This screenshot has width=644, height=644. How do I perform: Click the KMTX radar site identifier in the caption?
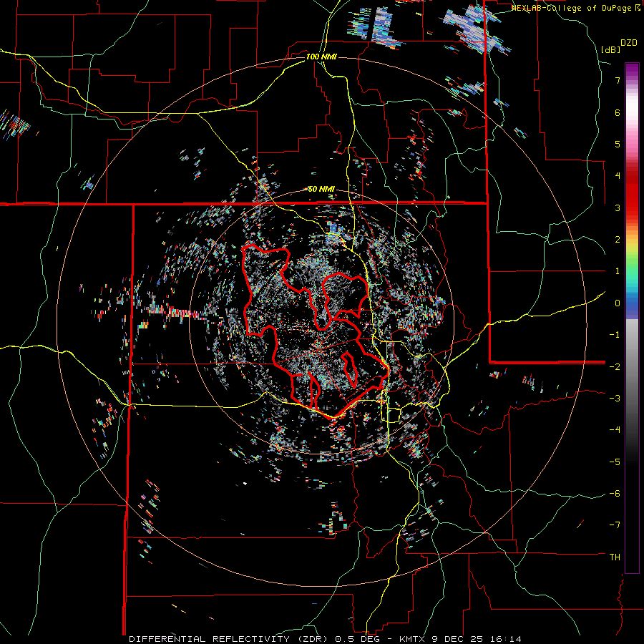tap(413, 639)
